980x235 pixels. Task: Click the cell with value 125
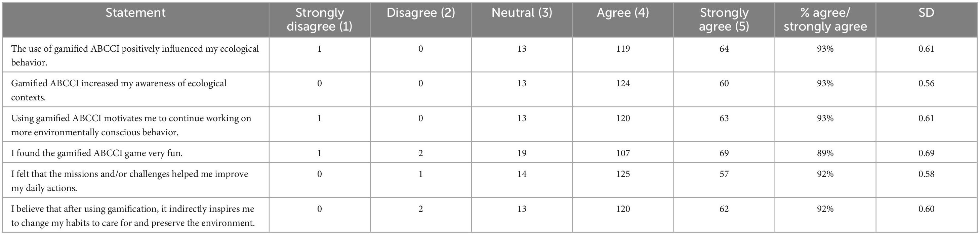tap(623, 174)
